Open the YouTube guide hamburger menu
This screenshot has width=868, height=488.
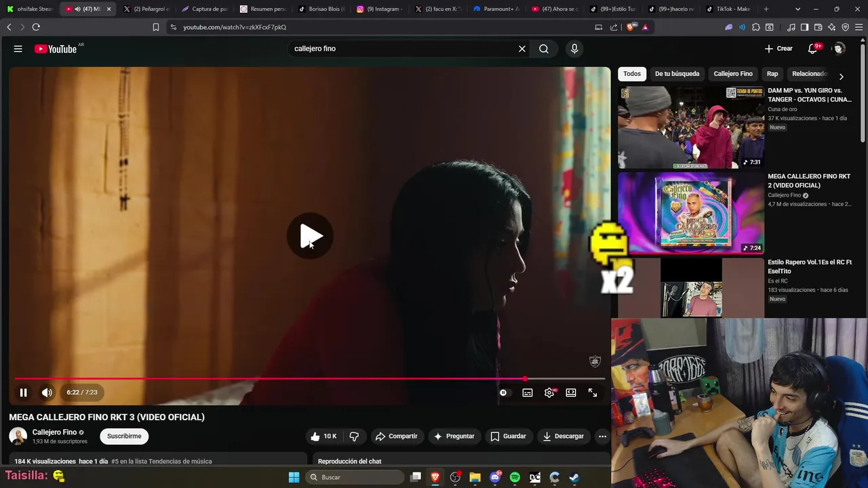point(18,49)
